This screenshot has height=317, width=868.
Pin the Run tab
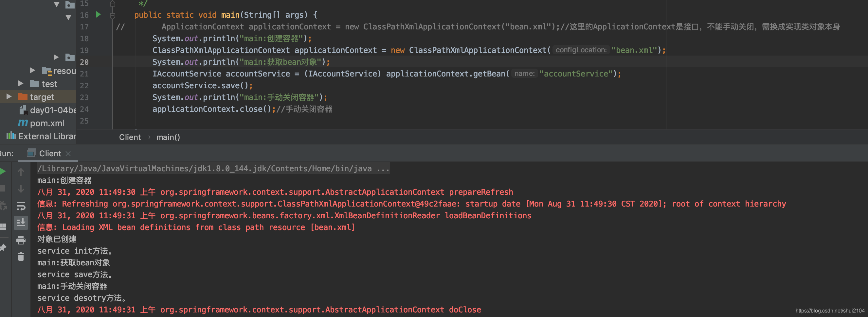pyautogui.click(x=3, y=248)
